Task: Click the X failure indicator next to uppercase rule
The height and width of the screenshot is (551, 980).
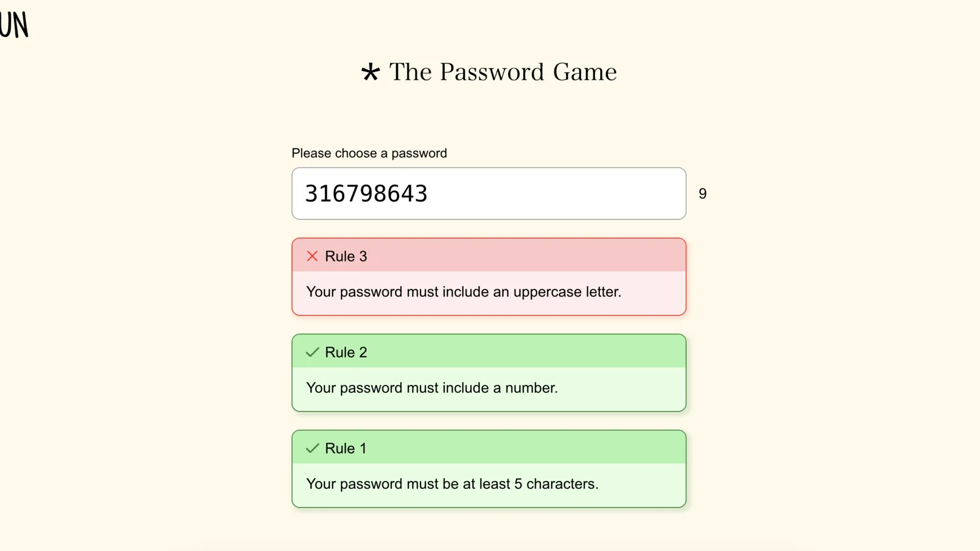Action: point(311,256)
